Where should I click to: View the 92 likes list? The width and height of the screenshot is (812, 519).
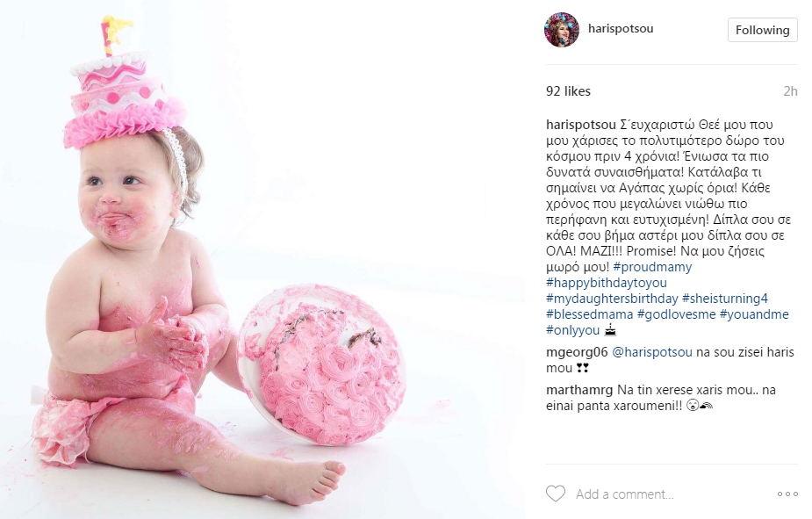point(568,91)
